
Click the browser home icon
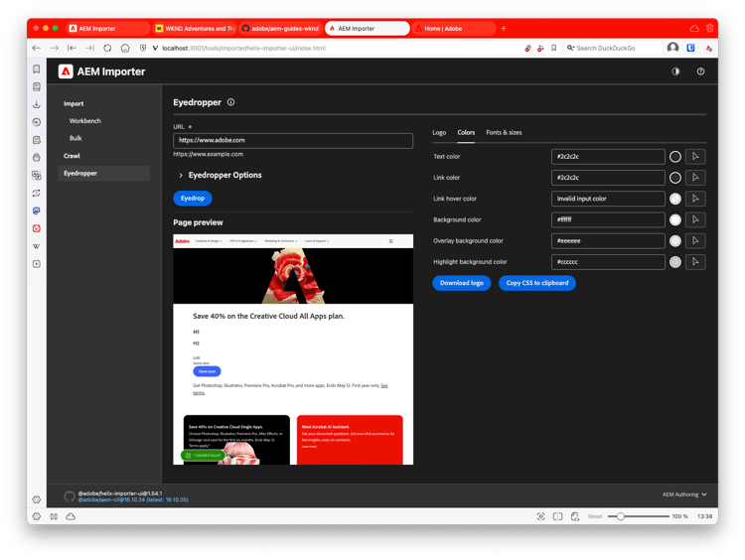(125, 48)
